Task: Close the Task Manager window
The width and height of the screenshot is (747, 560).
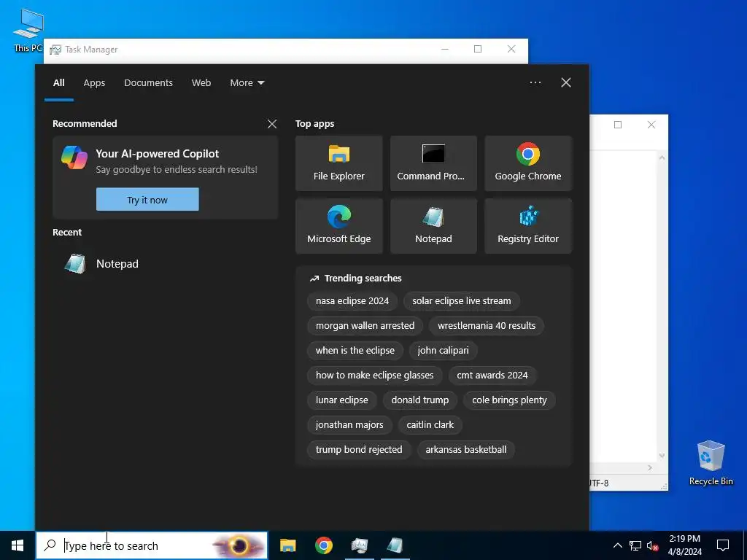Action: pos(511,49)
